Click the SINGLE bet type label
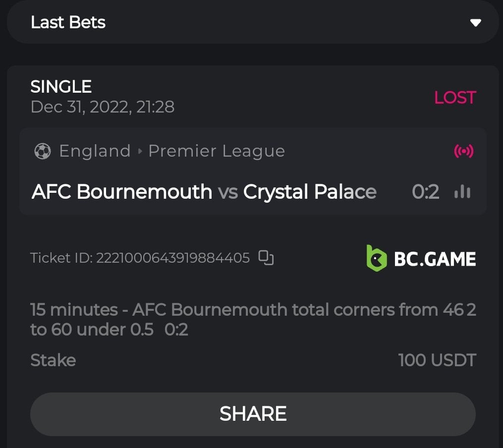Image resolution: width=503 pixels, height=448 pixels. (x=61, y=87)
